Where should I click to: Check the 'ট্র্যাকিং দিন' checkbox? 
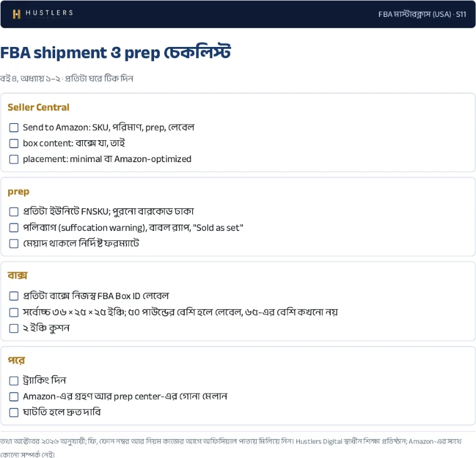[x=14, y=381]
